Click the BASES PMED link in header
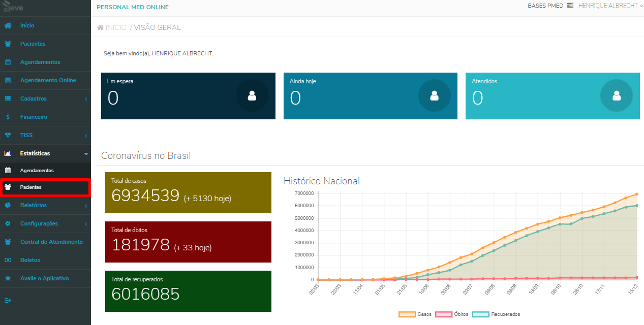This screenshot has width=644, height=325. (x=545, y=6)
